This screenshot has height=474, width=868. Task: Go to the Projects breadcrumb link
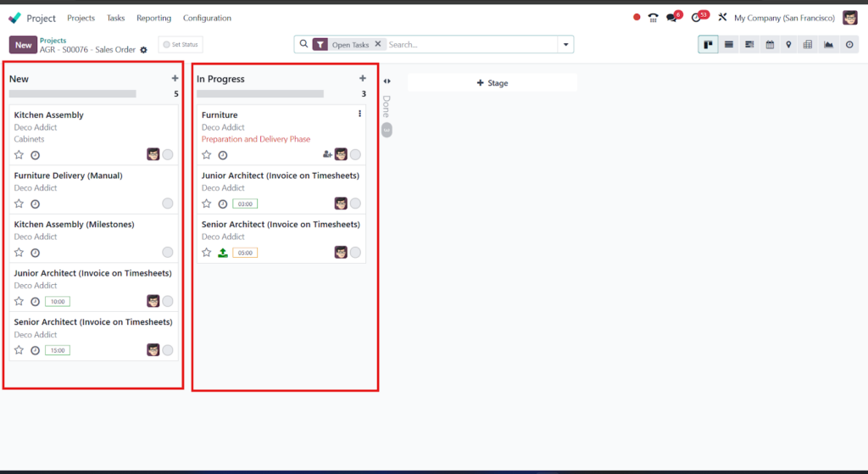tap(53, 41)
